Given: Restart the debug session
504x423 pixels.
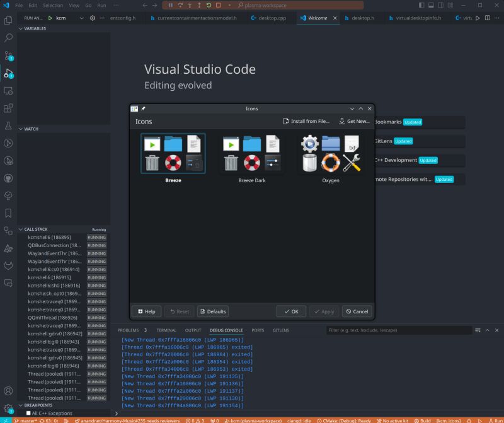Looking at the screenshot, I should [x=209, y=6].
